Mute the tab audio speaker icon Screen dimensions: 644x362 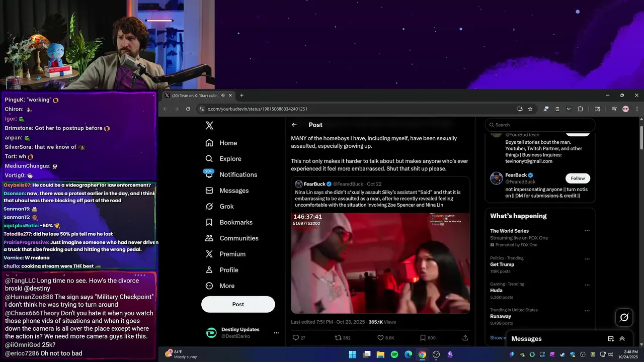click(x=222, y=96)
